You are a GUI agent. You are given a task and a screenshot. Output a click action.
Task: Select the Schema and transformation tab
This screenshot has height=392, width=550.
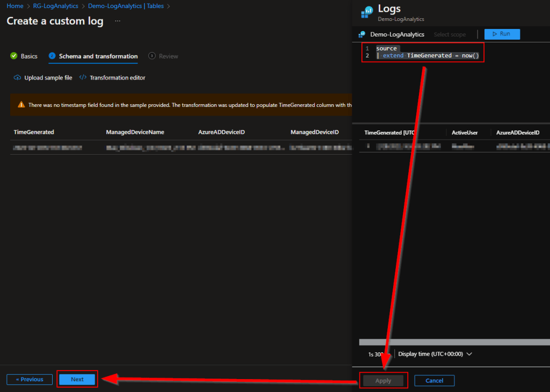[98, 56]
